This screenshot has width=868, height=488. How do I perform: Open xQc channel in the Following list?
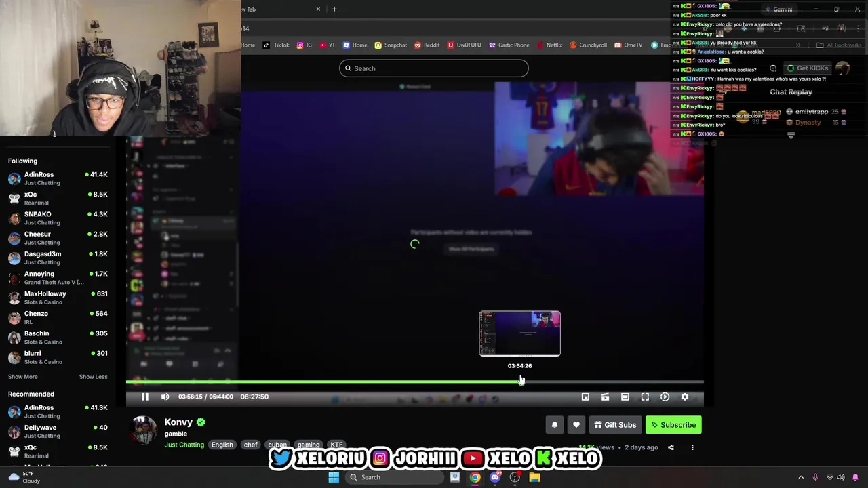[x=58, y=198]
